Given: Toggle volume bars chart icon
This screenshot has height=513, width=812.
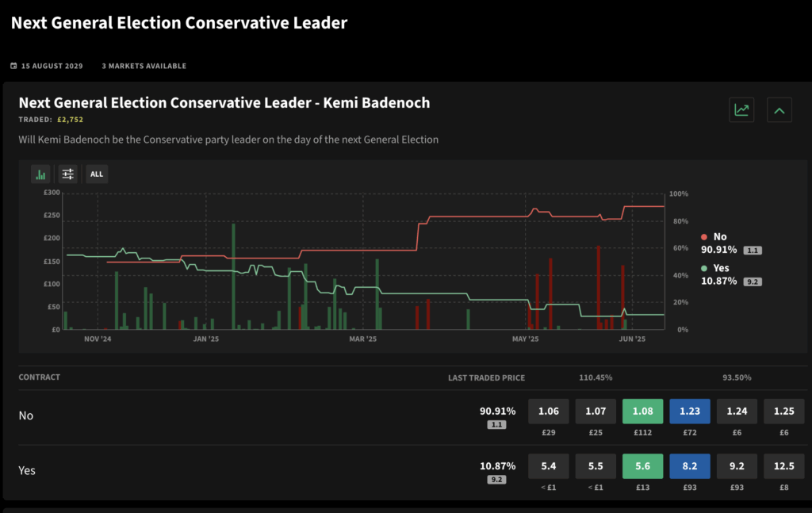Looking at the screenshot, I should (x=40, y=174).
